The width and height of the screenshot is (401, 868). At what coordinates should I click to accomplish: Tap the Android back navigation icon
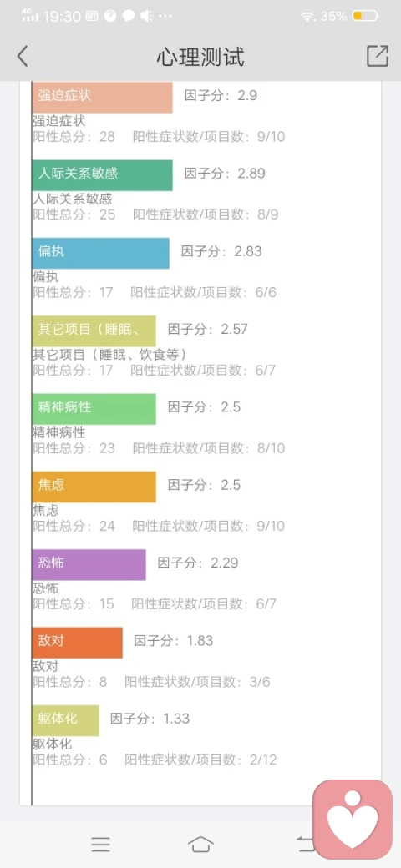tap(306, 844)
